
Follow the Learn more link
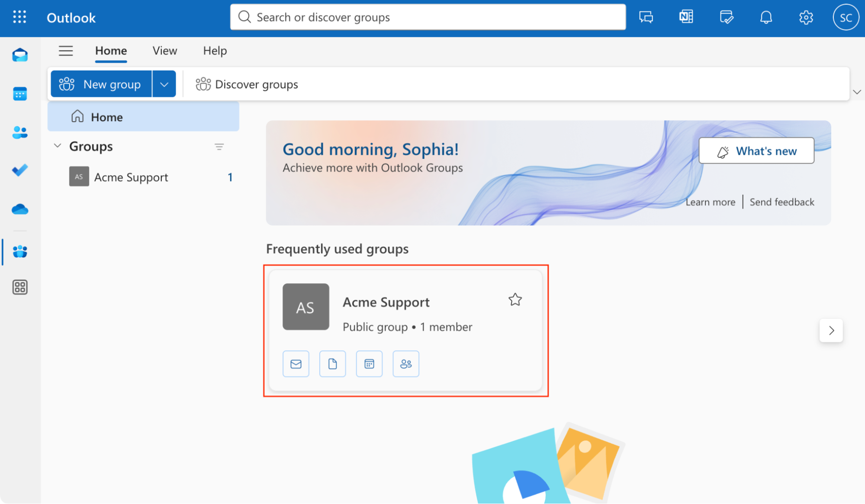pyautogui.click(x=710, y=202)
